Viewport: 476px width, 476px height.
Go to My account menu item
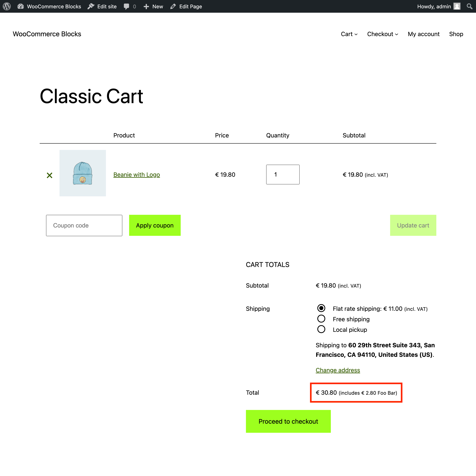(x=423, y=34)
